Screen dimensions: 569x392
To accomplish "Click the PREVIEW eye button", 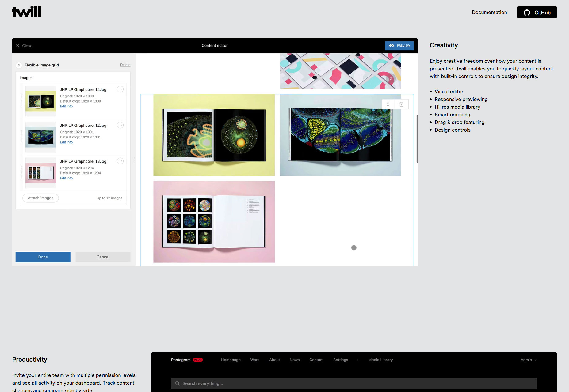I will tap(399, 46).
